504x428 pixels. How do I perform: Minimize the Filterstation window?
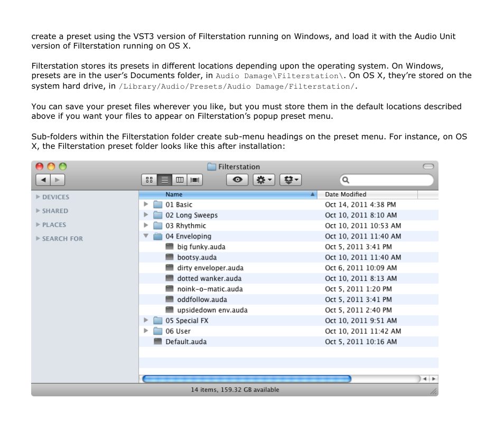[51, 166]
